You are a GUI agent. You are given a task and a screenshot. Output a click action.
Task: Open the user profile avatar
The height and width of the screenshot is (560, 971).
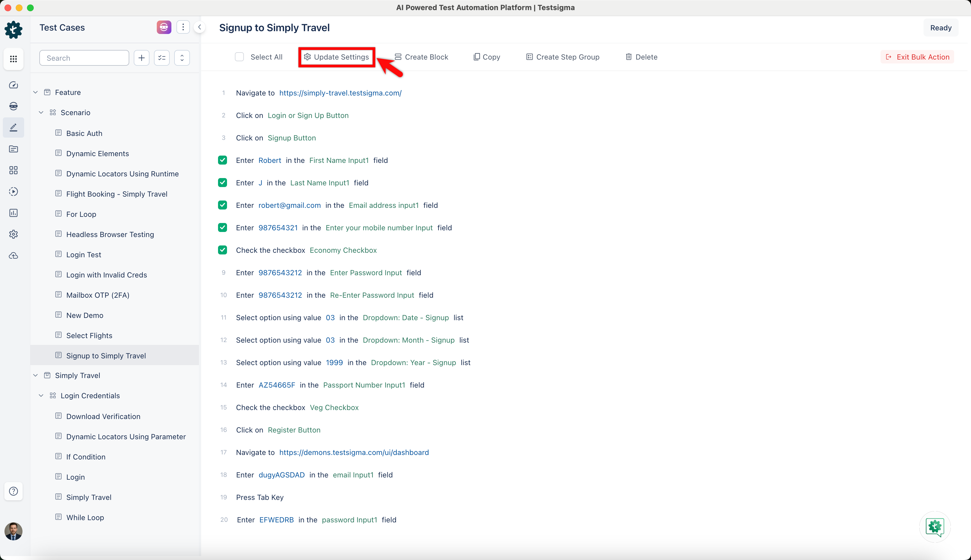click(x=13, y=531)
